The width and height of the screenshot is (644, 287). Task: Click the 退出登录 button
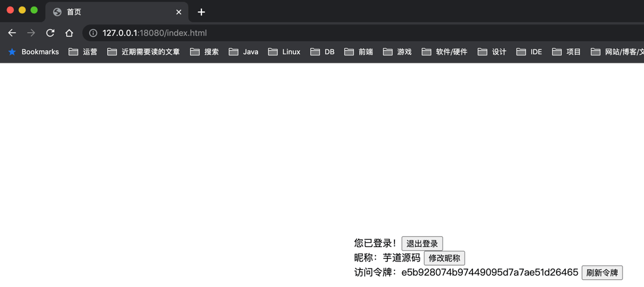click(422, 244)
